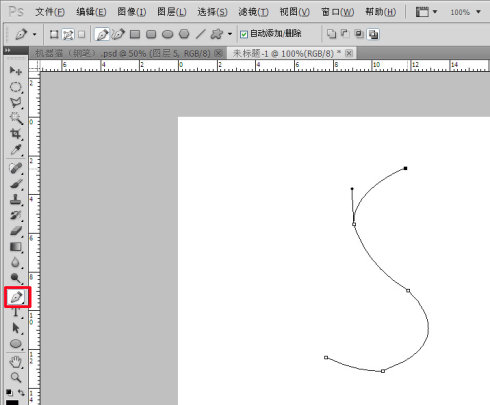
Task: Select the Elliptical Marquee tool
Action: click(15, 87)
